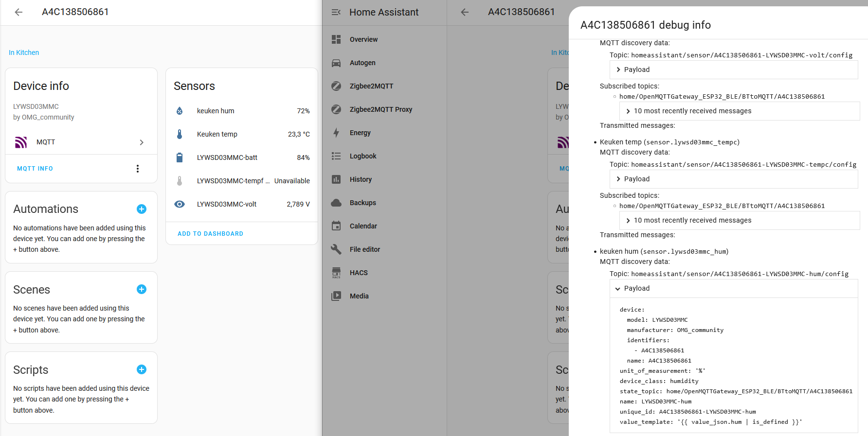Expand Payload under LYWSD03MMC-volt config topic

[734, 70]
